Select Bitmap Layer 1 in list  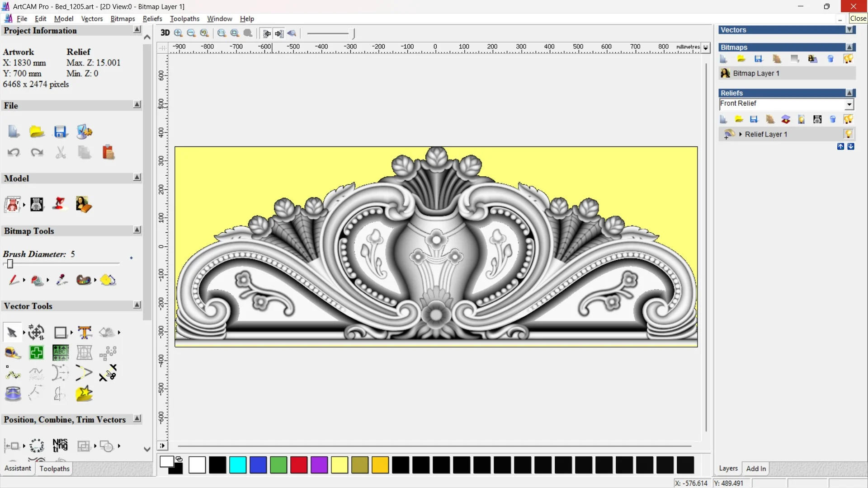tap(756, 73)
